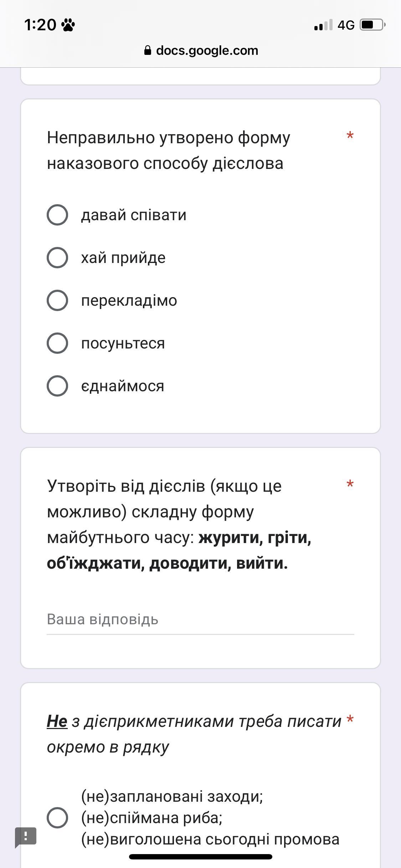Tap the docs.google.com address bar

pos(207,51)
